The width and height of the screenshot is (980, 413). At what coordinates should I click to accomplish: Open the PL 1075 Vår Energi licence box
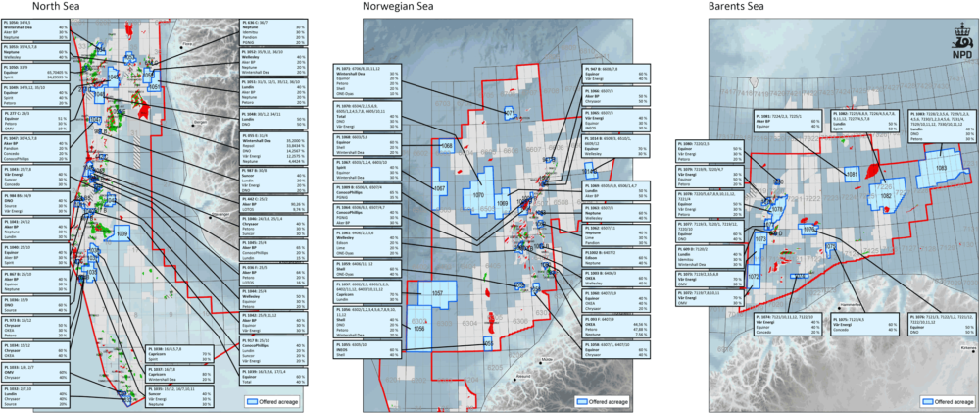point(863,324)
